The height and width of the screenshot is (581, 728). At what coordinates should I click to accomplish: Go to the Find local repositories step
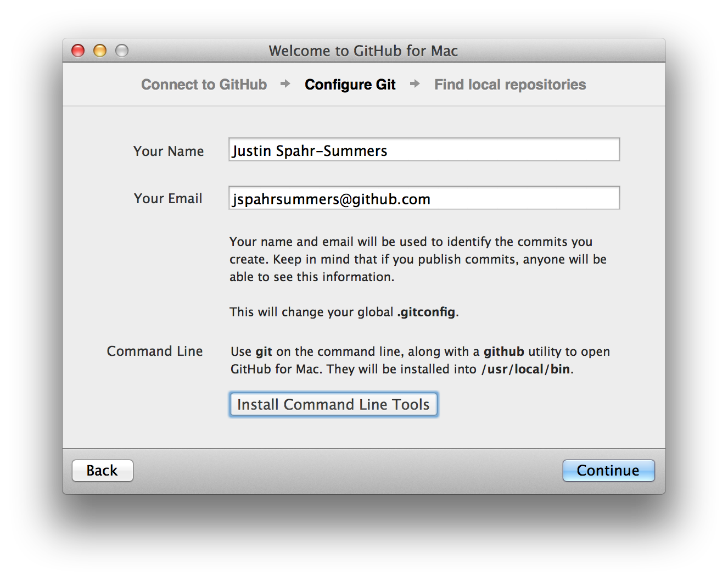pos(510,85)
